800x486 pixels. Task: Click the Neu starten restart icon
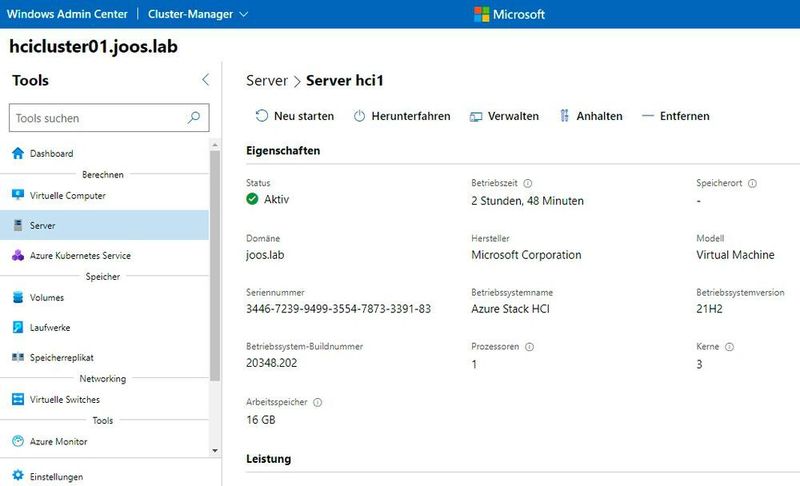[262, 116]
